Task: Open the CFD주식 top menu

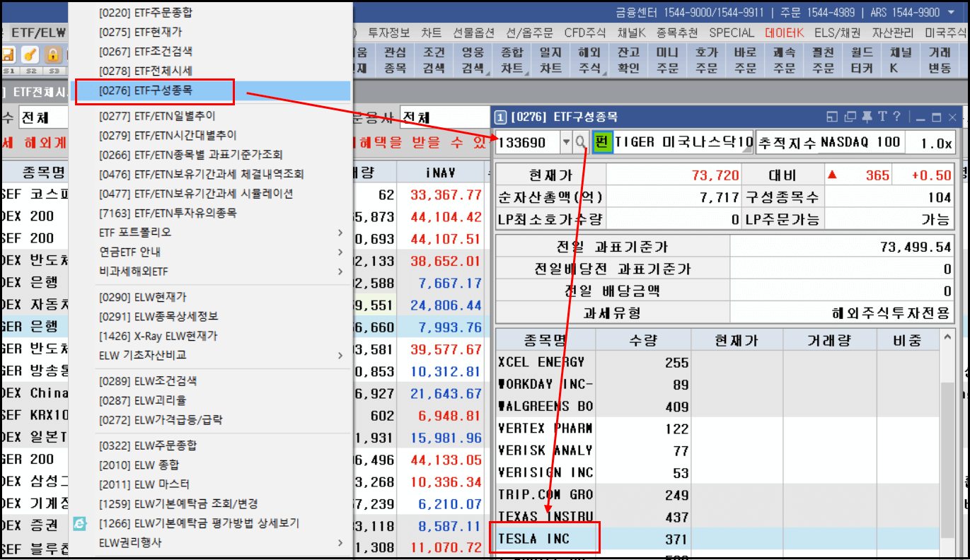Action: coord(585,33)
